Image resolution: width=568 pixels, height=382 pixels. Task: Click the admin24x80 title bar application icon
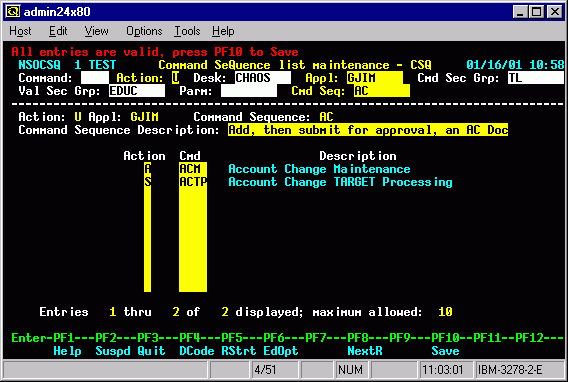coord(13,12)
